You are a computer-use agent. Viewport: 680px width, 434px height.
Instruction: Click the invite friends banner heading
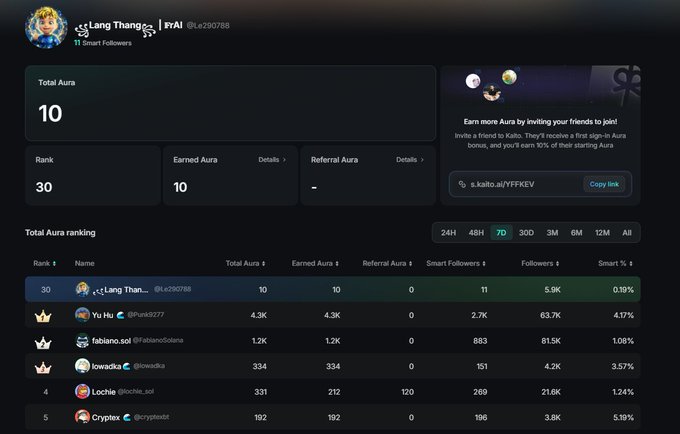(540, 122)
